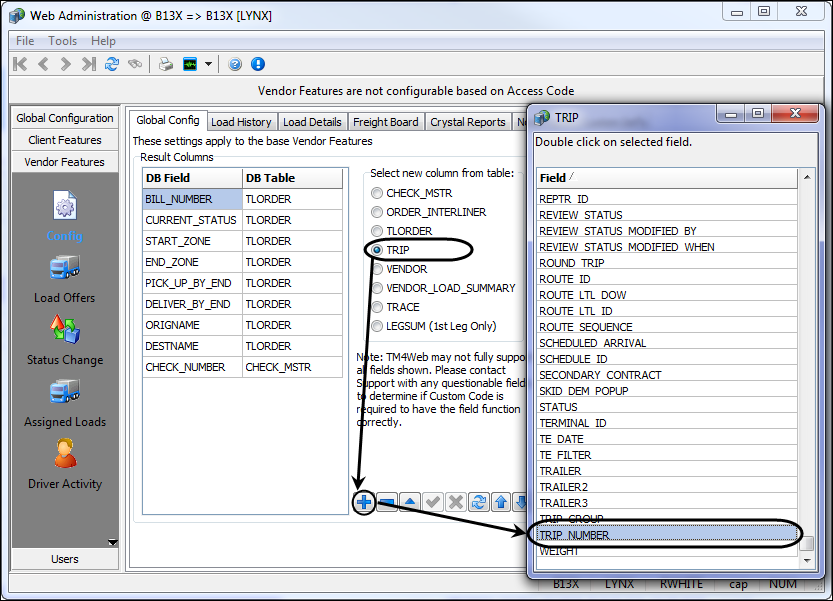Click the blue plus add-column button

pos(365,502)
